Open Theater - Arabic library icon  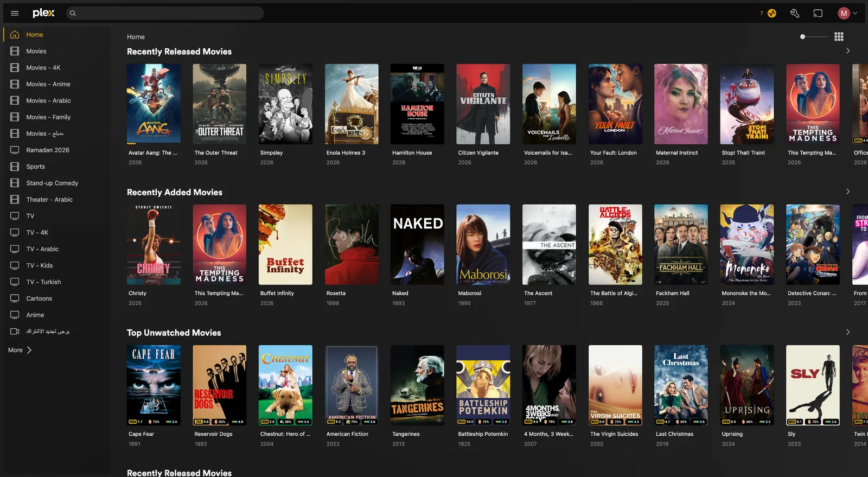[15, 200]
